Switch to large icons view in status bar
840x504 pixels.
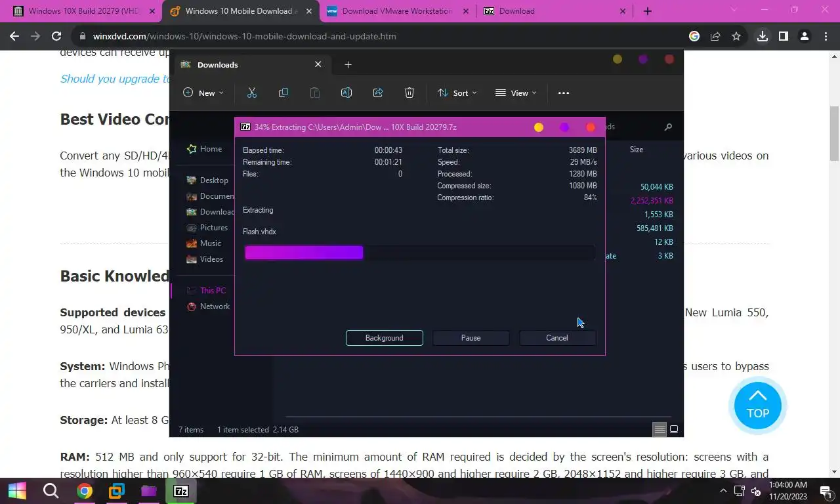click(673, 430)
